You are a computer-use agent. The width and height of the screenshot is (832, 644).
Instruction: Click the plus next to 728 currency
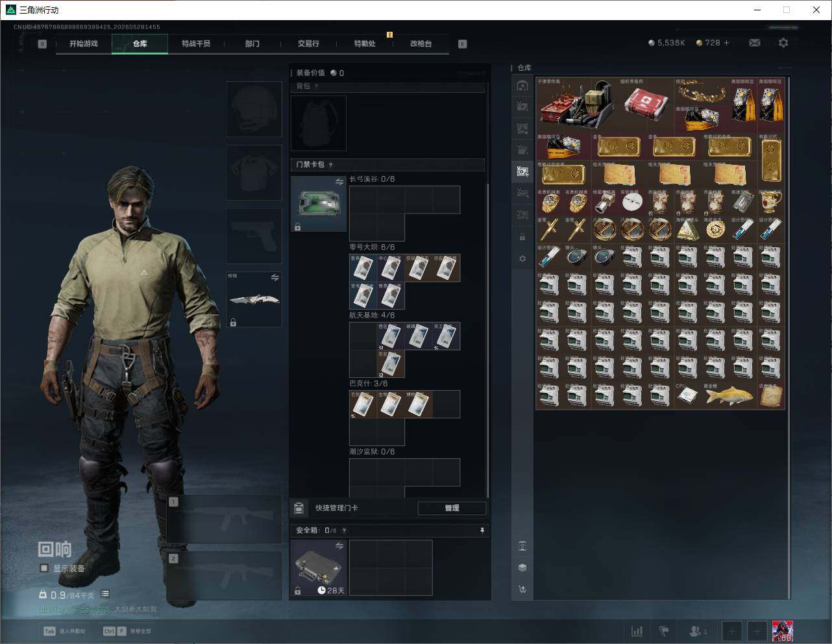pyautogui.click(x=726, y=43)
